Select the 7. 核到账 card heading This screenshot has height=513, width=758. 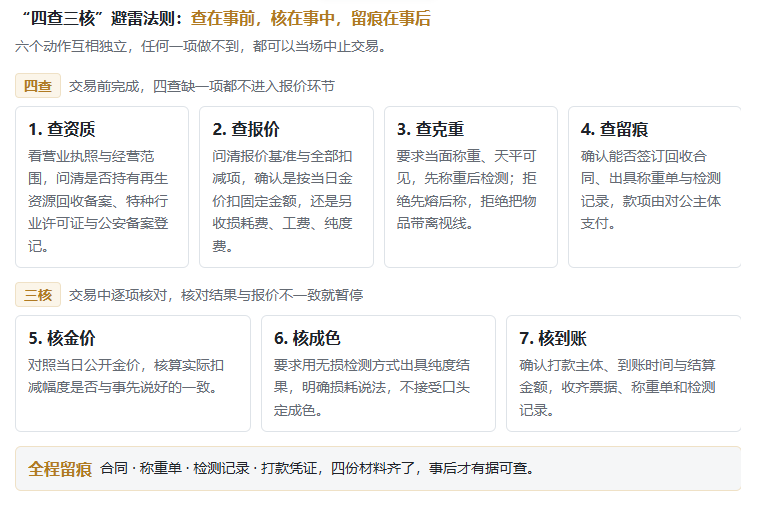point(553,338)
